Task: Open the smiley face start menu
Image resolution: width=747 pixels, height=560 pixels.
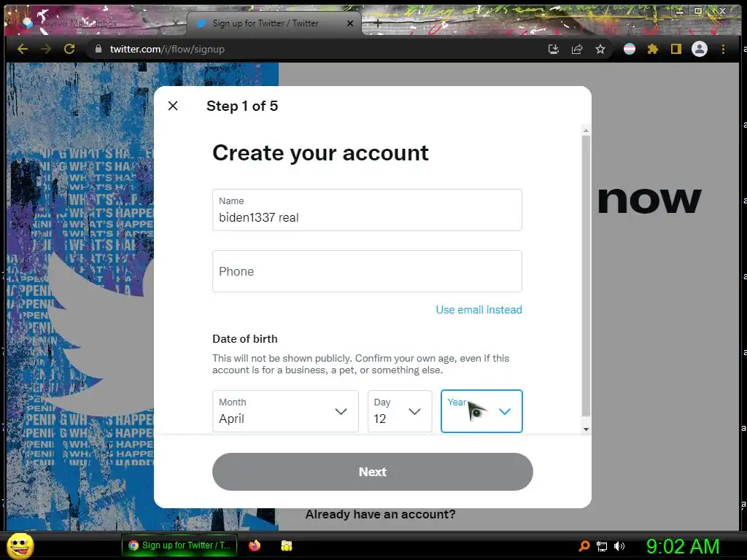Action: (x=20, y=545)
